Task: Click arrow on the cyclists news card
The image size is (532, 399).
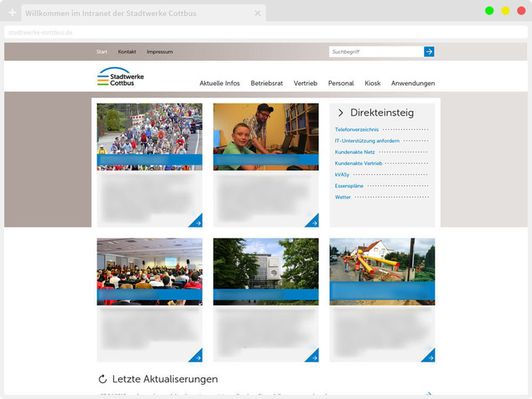Action: coord(196,222)
